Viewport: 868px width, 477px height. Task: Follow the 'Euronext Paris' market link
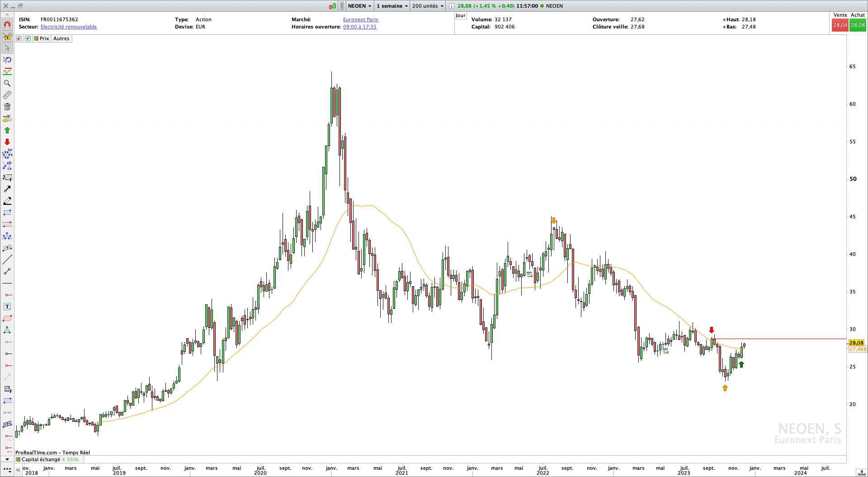coord(360,19)
